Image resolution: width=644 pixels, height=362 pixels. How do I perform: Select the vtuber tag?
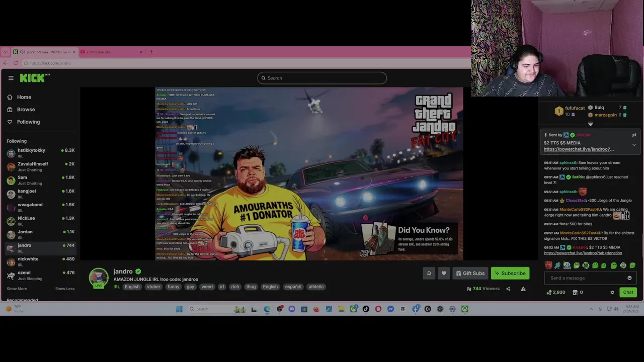tap(153, 287)
